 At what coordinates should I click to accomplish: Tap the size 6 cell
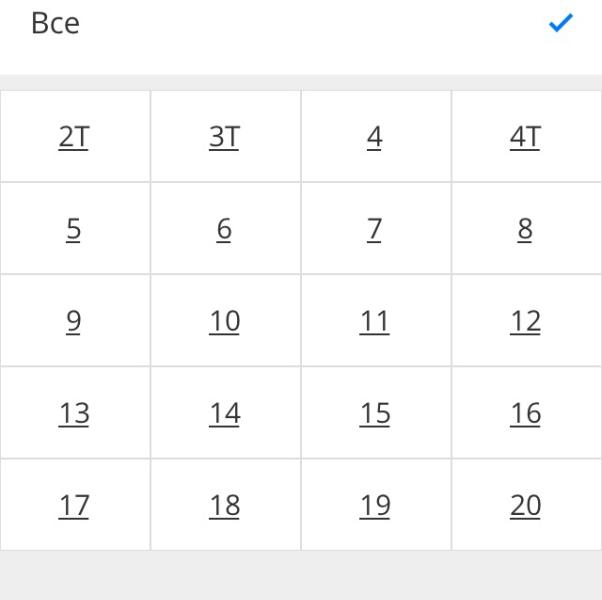[x=224, y=230]
